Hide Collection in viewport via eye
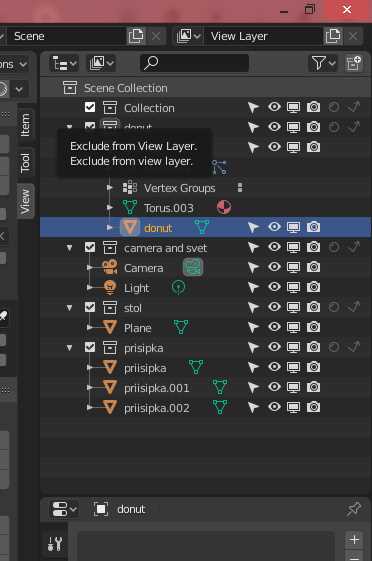The image size is (372, 561). pos(274,107)
